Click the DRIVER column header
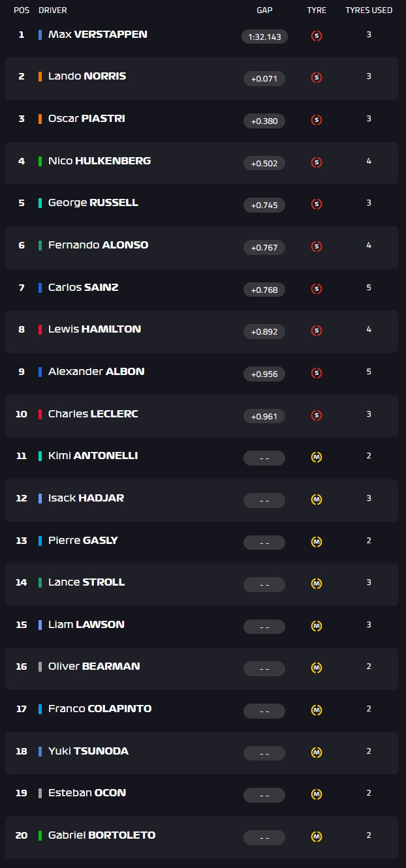This screenshot has height=868, width=406. tap(53, 10)
